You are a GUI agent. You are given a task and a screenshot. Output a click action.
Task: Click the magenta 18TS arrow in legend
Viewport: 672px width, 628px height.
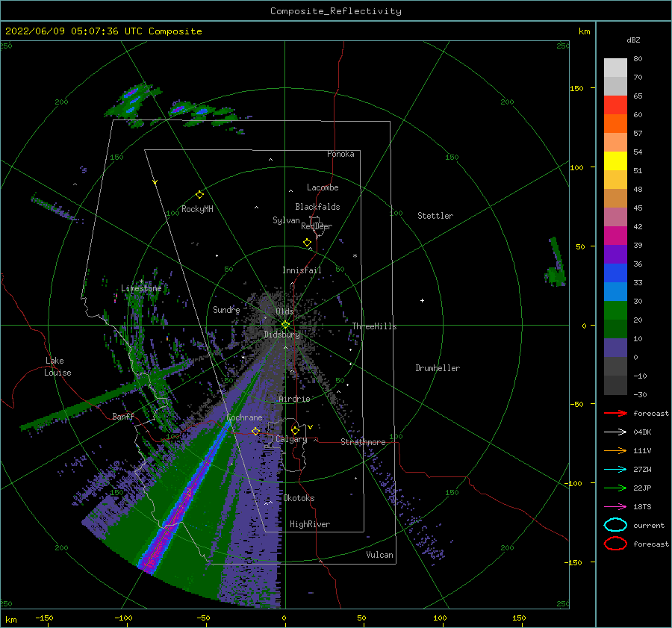click(615, 507)
